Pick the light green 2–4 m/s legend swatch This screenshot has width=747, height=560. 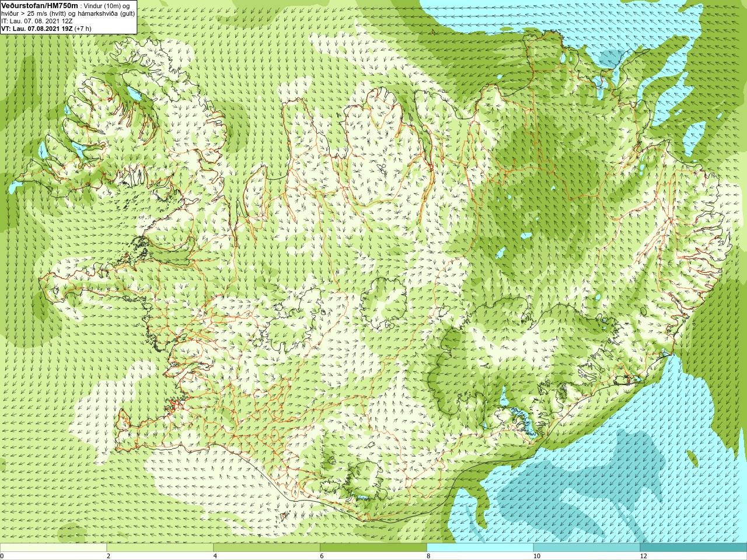(x=160, y=547)
